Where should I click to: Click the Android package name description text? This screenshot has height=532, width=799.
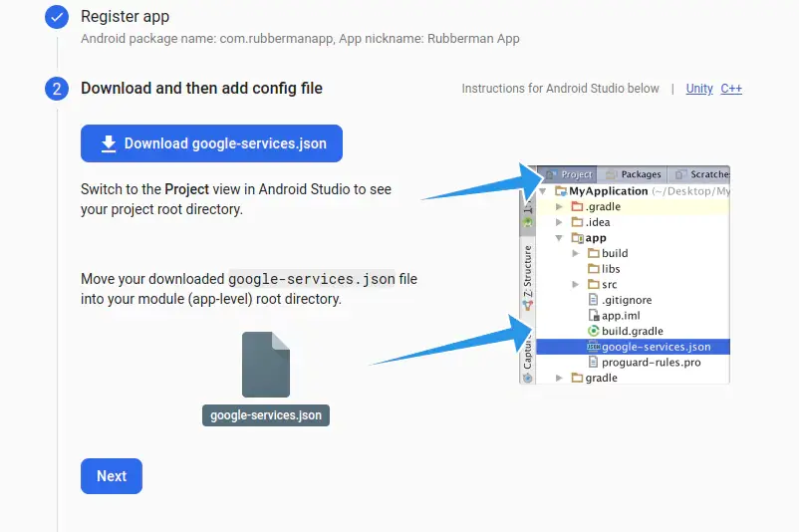point(300,39)
